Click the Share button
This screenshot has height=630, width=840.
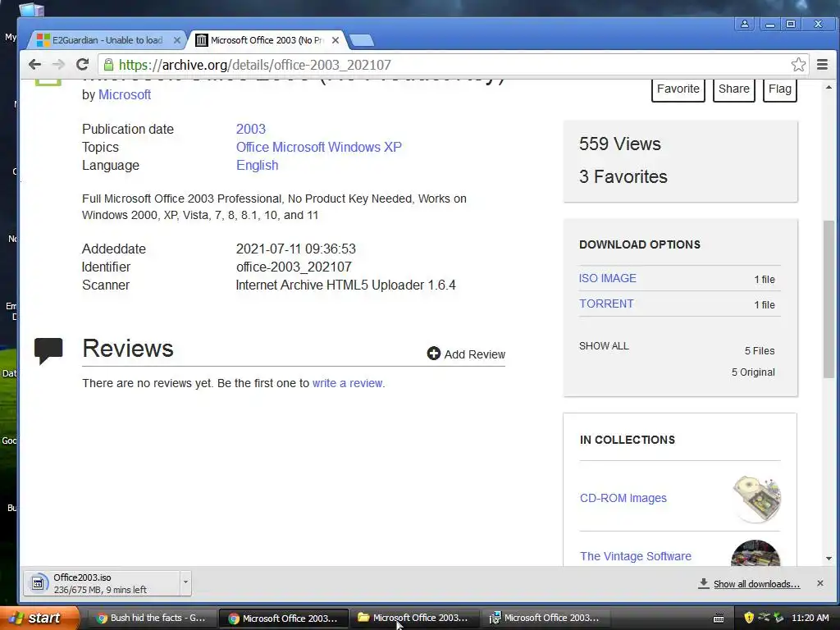734,89
